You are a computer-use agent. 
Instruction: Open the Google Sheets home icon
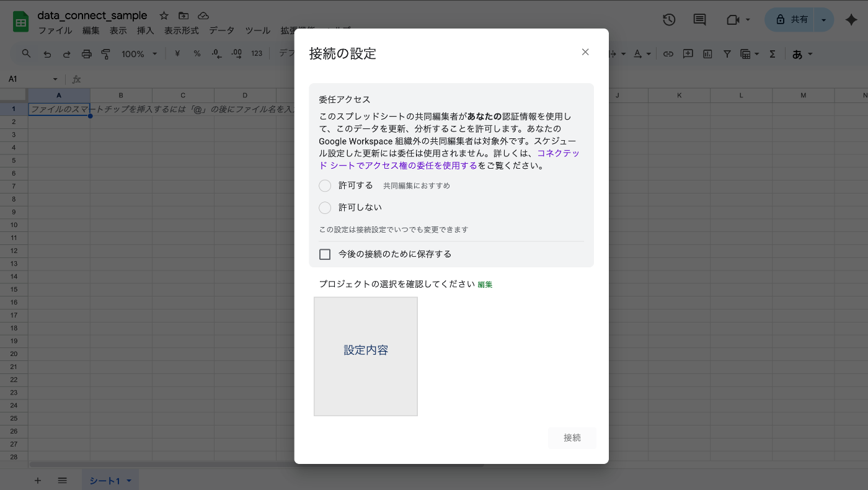(21, 22)
